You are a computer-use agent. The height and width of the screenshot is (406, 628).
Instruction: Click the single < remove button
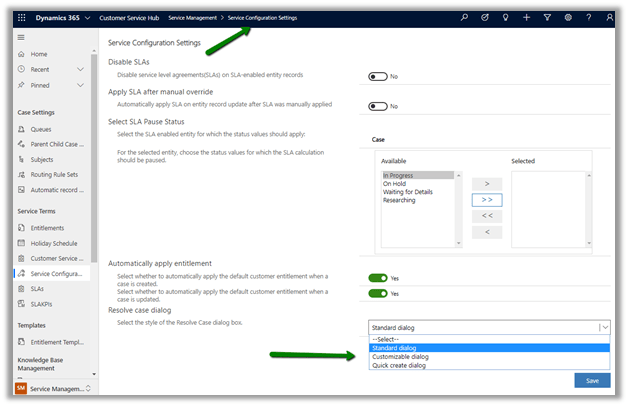(487, 232)
